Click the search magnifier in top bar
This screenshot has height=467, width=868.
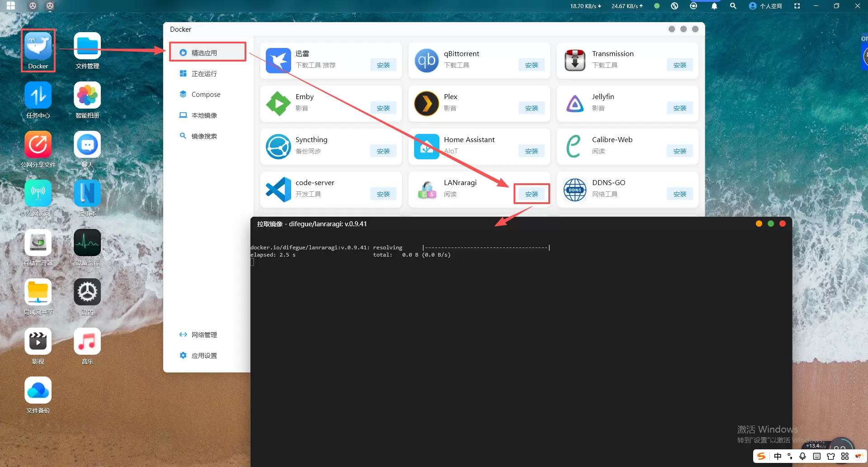[x=733, y=6]
